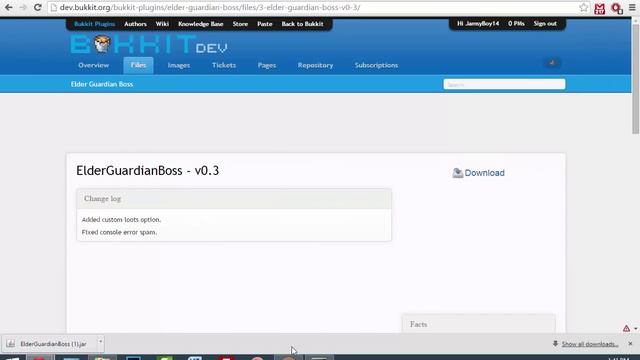
Task: Open the Paste menu item
Action: pos(264,24)
